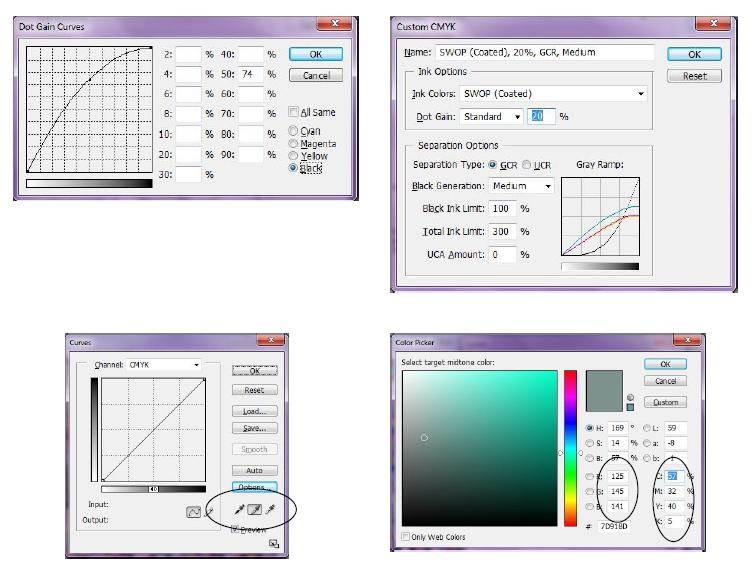Viewport: 753px width, 577px height.
Task: Select the L radio button in Color Picker
Action: [647, 428]
